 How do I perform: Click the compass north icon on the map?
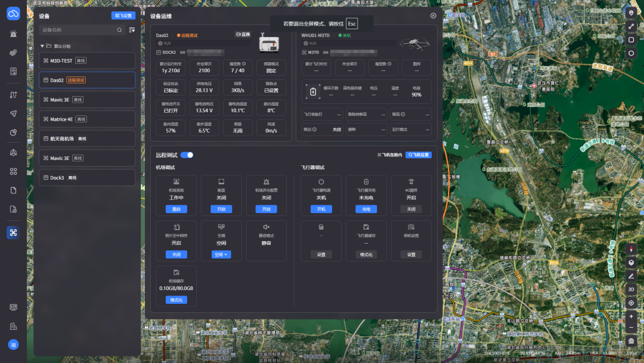click(631, 249)
